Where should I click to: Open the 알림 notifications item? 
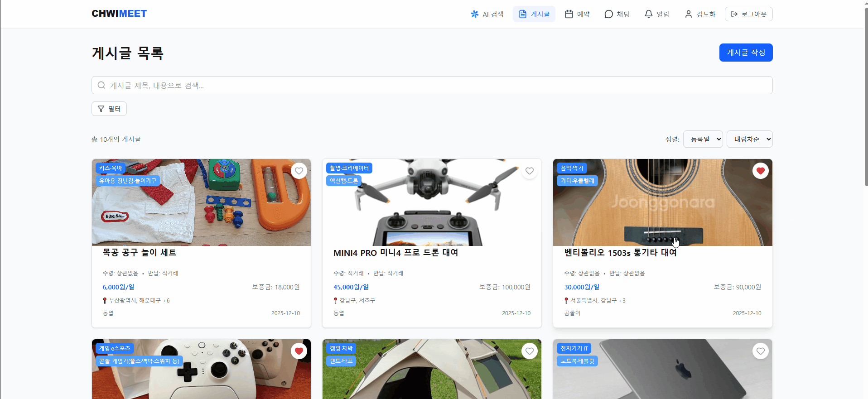[x=657, y=14]
